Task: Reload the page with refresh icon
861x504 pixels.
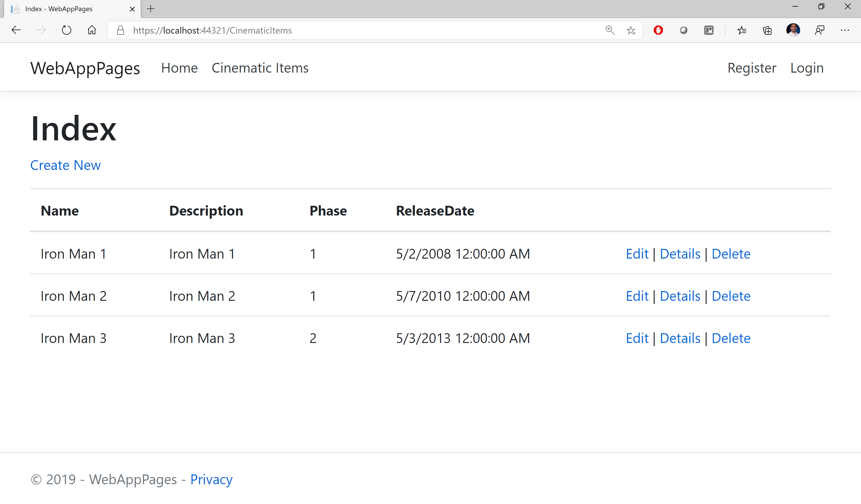Action: pos(66,30)
